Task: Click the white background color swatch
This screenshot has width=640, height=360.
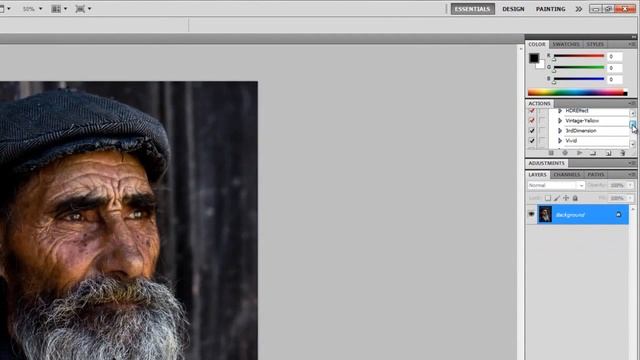Action: click(x=541, y=65)
